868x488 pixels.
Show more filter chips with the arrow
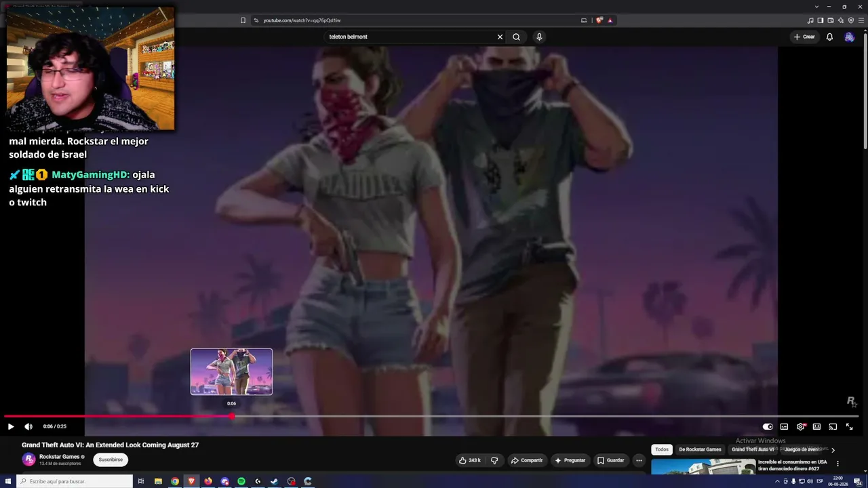click(x=833, y=450)
